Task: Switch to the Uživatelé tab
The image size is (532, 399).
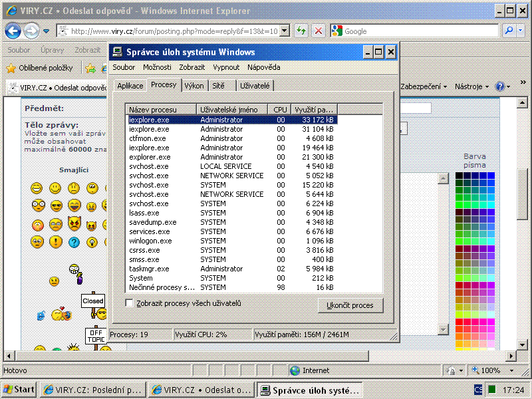Action: [255, 86]
